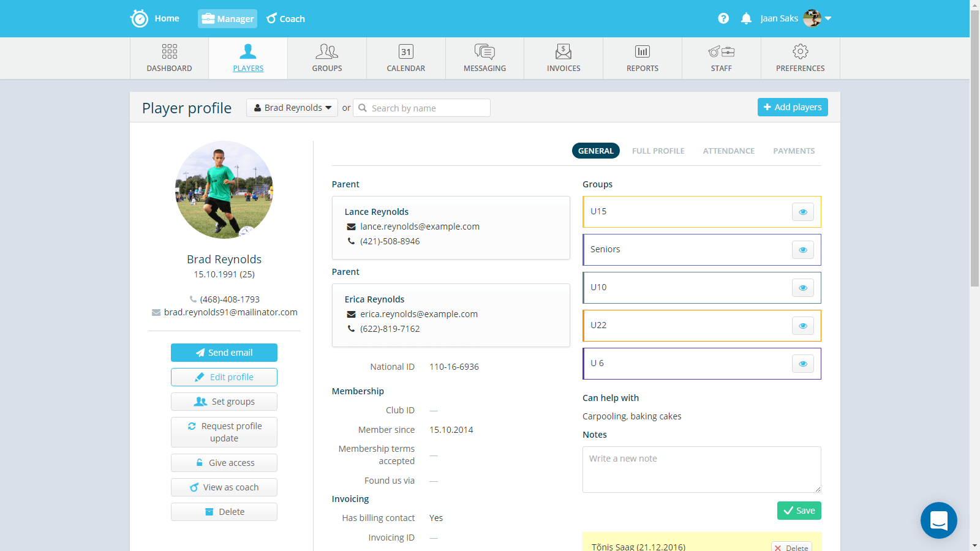Open notifications bell icon

746,18
